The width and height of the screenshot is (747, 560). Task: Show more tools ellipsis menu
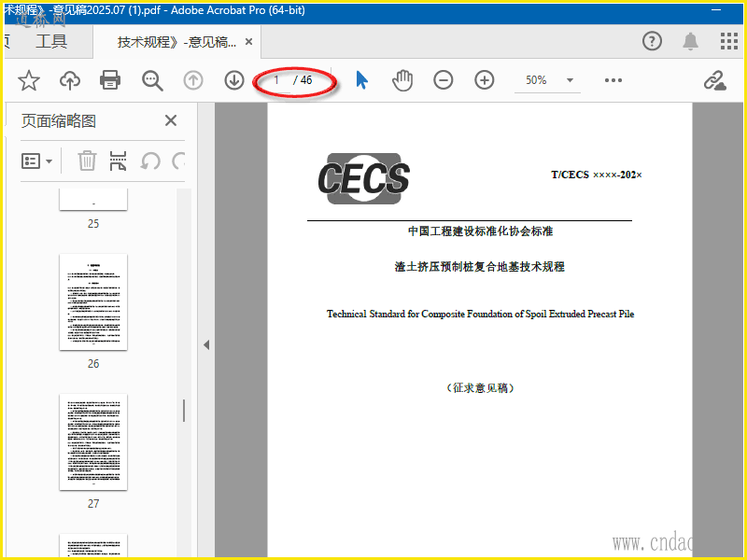tap(613, 80)
